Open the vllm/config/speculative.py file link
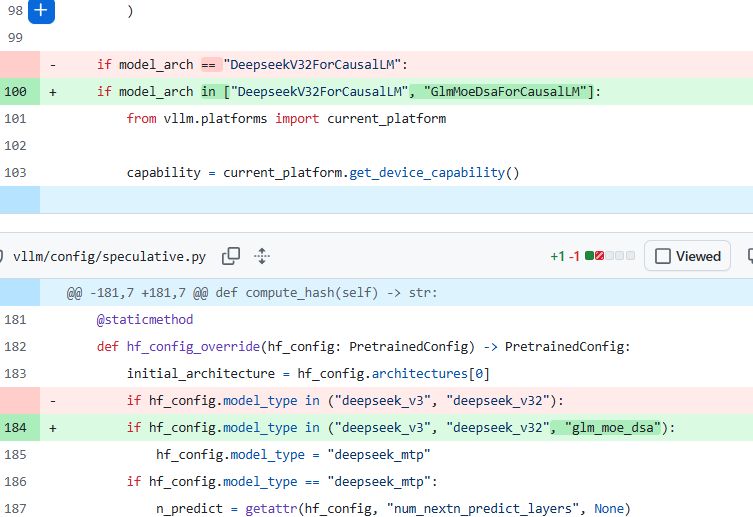The width and height of the screenshot is (753, 517). pos(109,257)
